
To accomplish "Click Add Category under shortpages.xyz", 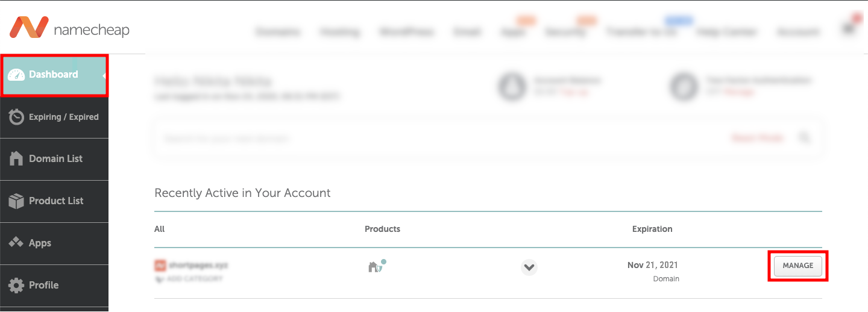I will tap(192, 279).
